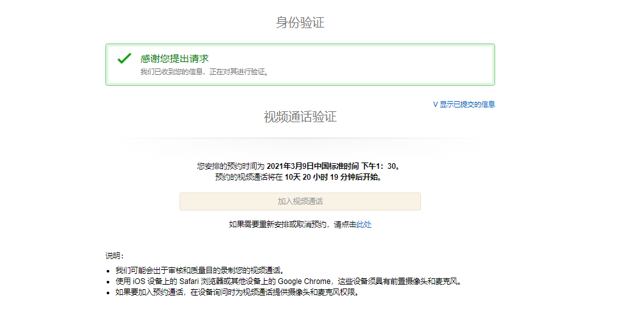Click the green checkmark success icon
This screenshot has width=644, height=332.
tap(124, 59)
